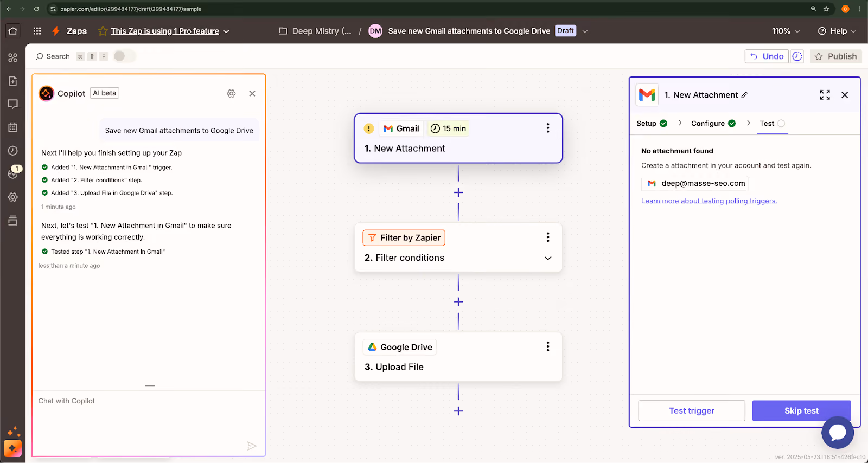Click the AI beta label
Image resolution: width=868 pixels, height=463 pixels.
click(x=105, y=93)
